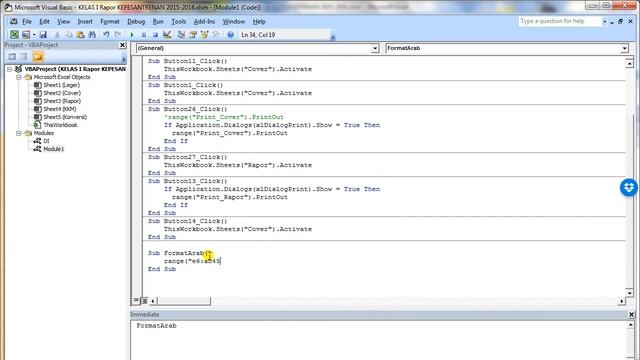The image size is (640, 360).
Task: Click the Procedure View button at code bottom
Action: click(136, 301)
